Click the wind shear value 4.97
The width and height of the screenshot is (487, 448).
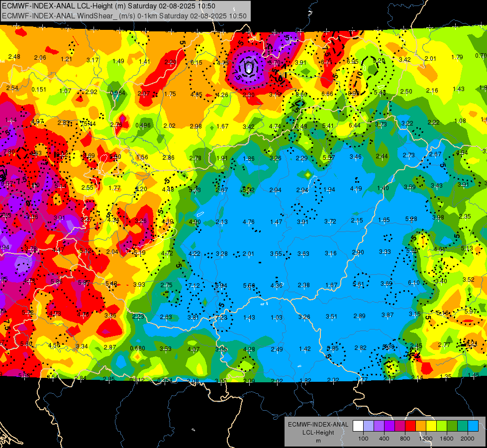[x=38, y=121]
